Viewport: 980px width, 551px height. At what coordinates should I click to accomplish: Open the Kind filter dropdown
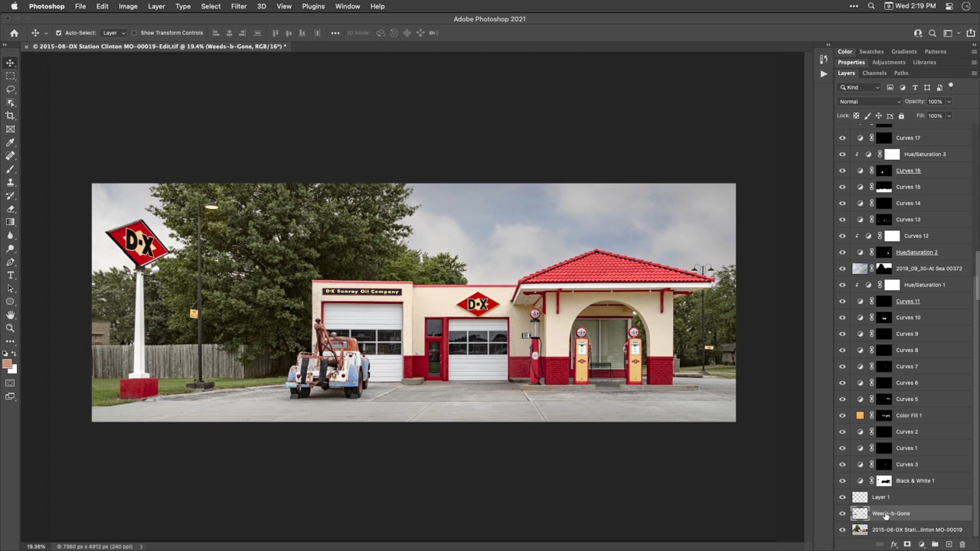(x=860, y=87)
